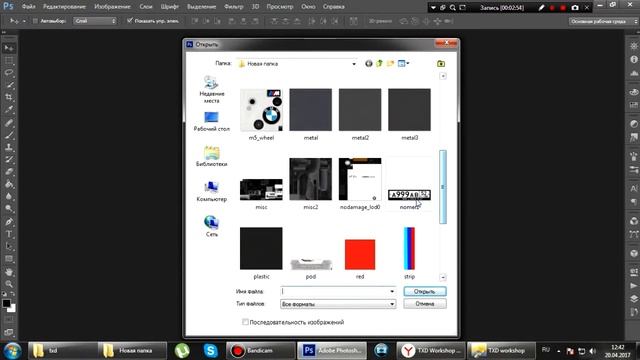Viewport: 640px width, 360px height.
Task: Select the Healing Brush tool
Action: point(9,122)
